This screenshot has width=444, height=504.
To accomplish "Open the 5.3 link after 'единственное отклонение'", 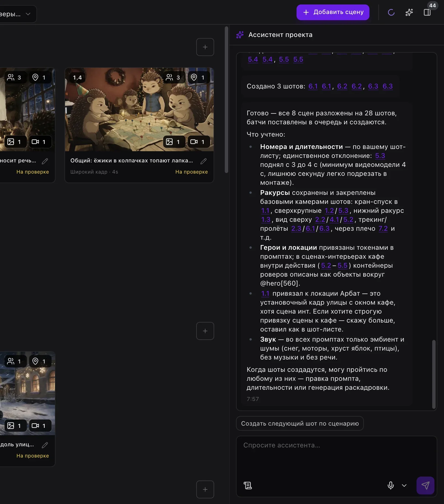I will pyautogui.click(x=380, y=156).
